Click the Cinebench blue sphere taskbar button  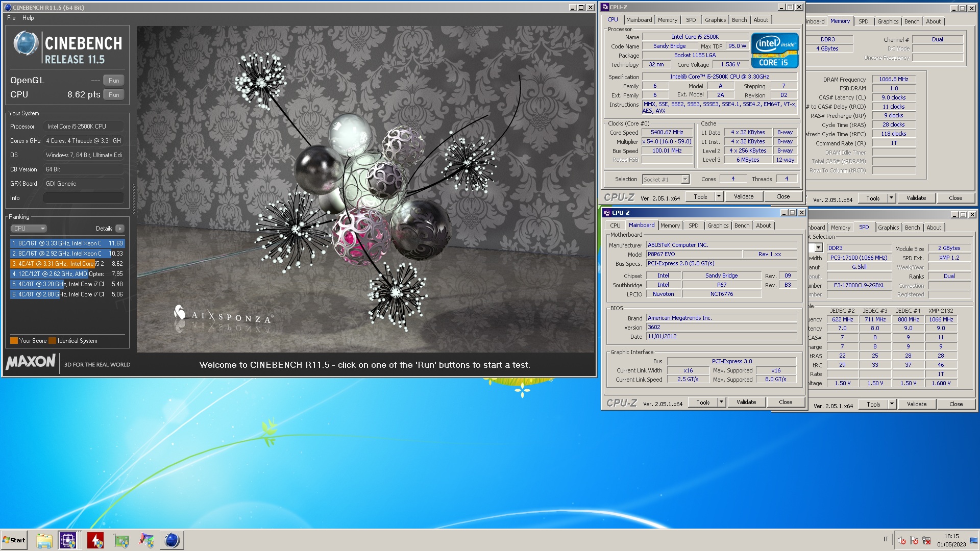coord(172,540)
